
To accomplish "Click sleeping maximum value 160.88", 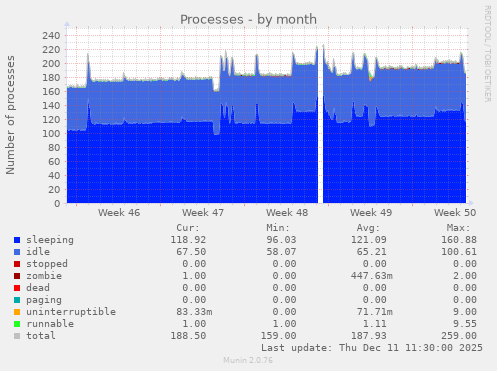I will 459,240.
